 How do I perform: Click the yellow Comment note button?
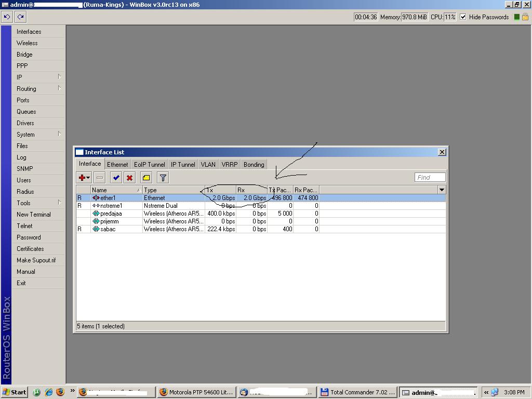pos(146,178)
